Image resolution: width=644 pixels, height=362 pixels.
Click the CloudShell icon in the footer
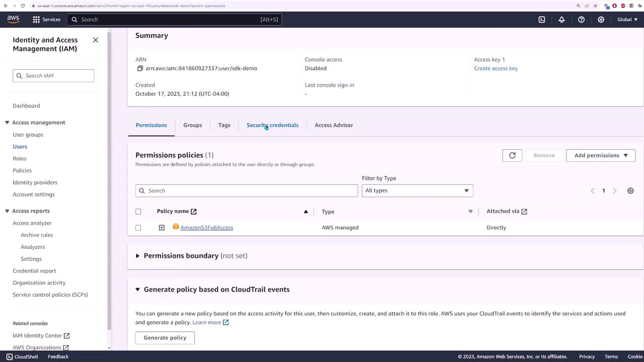pyautogui.click(x=9, y=356)
